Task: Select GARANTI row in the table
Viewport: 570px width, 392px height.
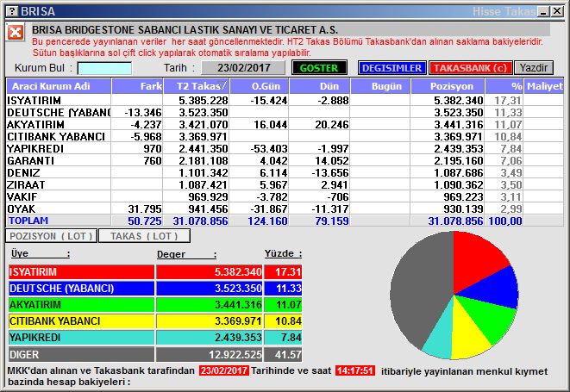Action: pyautogui.click(x=285, y=160)
